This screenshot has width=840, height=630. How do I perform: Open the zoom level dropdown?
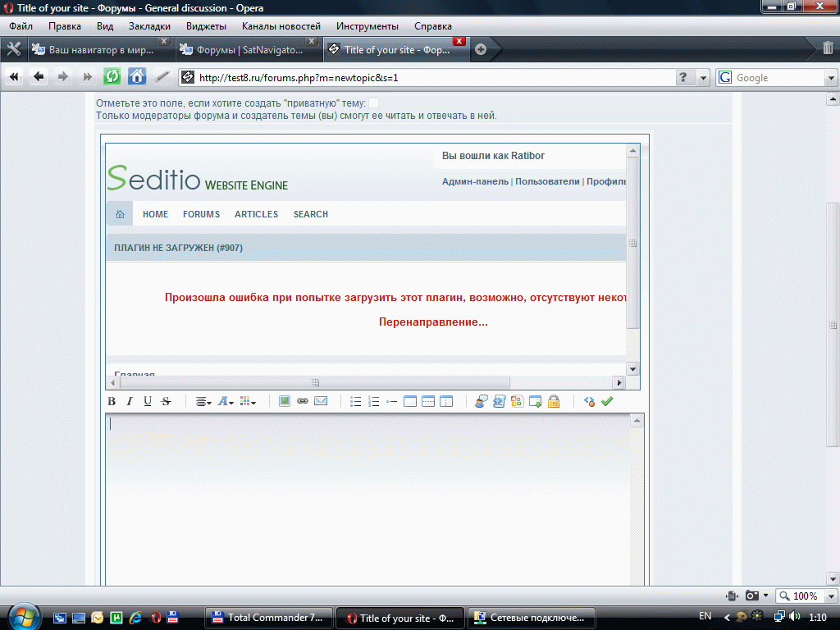pyautogui.click(x=832, y=596)
